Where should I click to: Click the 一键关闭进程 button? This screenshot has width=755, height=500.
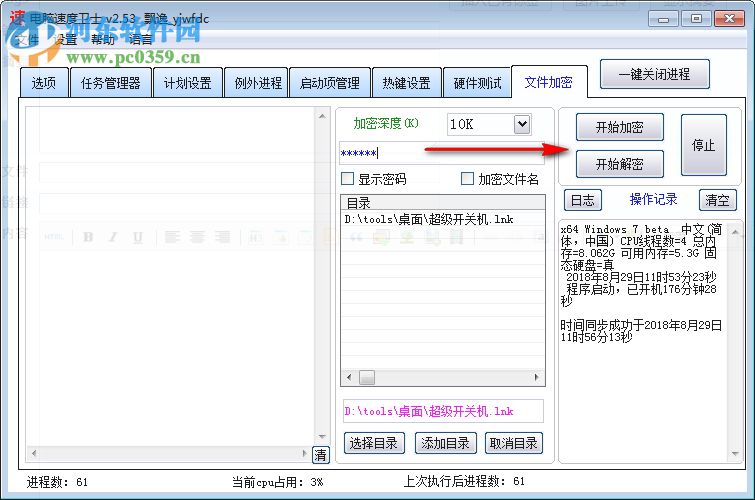point(655,74)
